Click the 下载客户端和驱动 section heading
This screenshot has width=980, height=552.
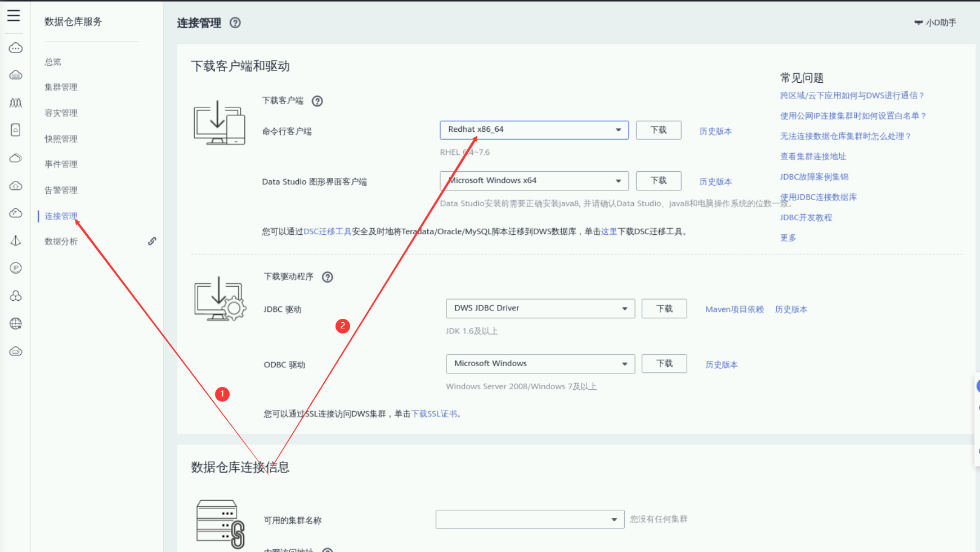pos(240,66)
